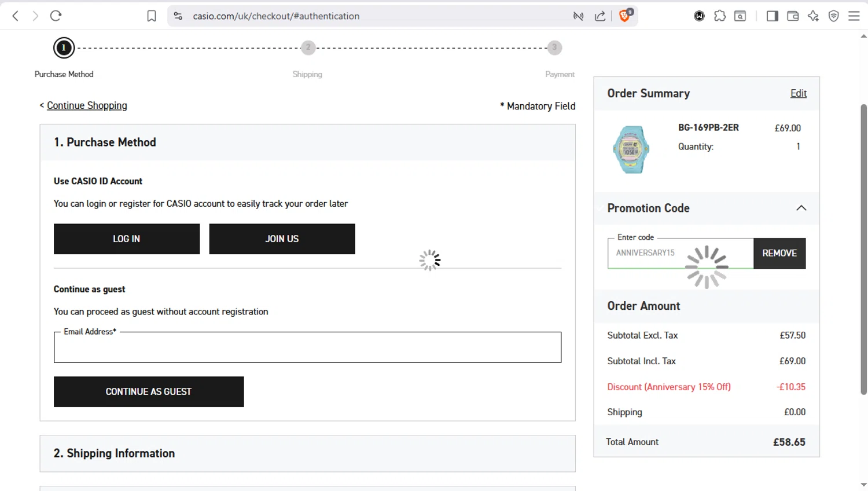Click the LOG IN button

point(127,239)
